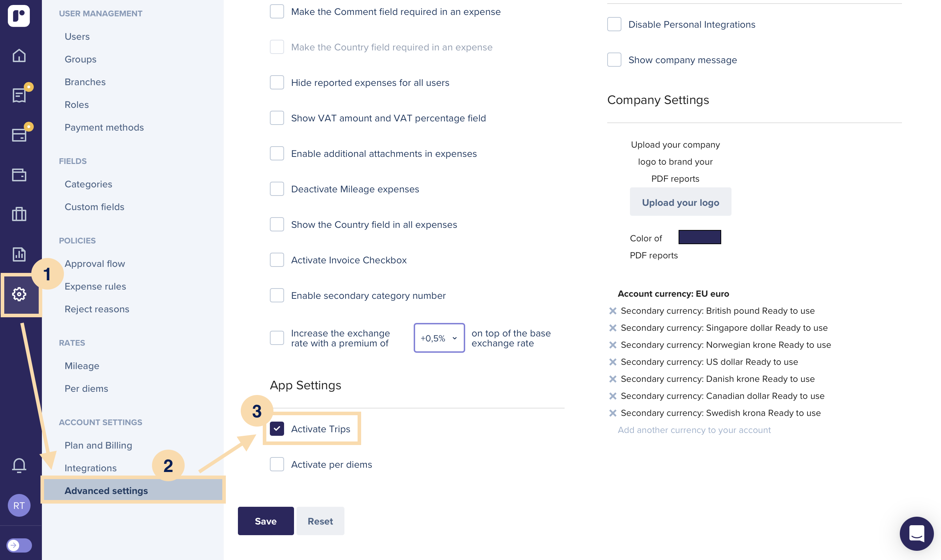Select Approval flow in the menu

(95, 263)
